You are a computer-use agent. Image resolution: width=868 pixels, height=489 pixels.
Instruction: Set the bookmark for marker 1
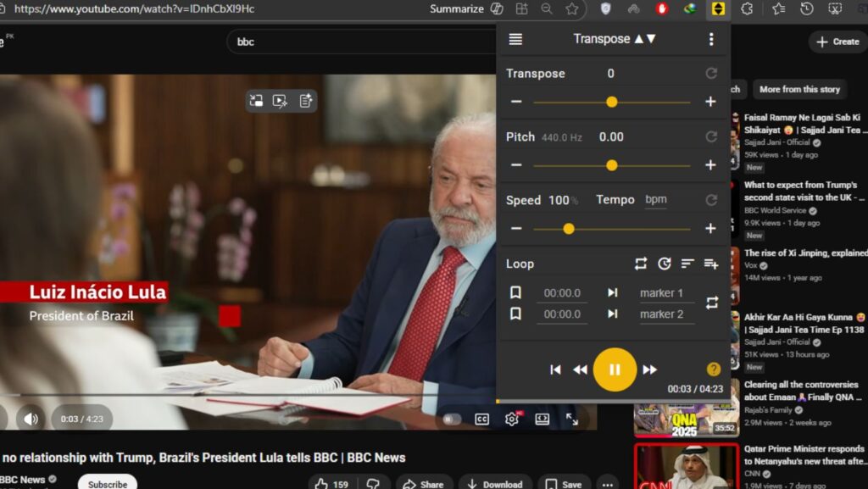515,292
